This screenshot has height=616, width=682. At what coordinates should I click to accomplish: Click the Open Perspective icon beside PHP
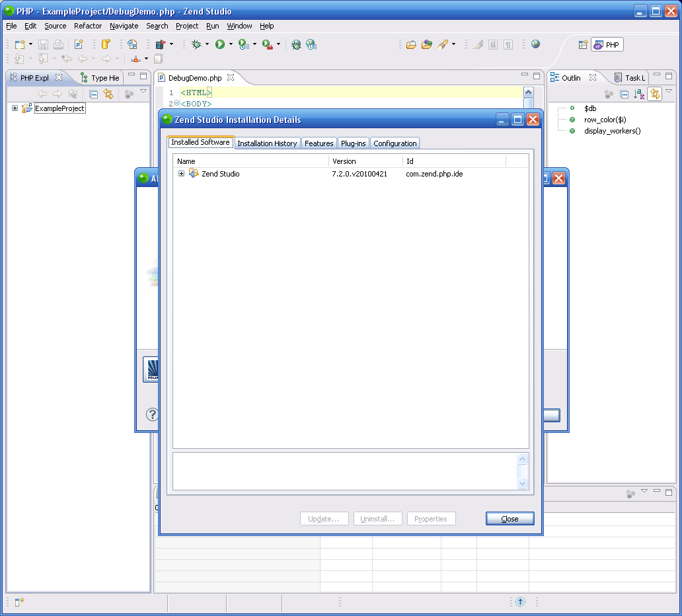[x=582, y=45]
